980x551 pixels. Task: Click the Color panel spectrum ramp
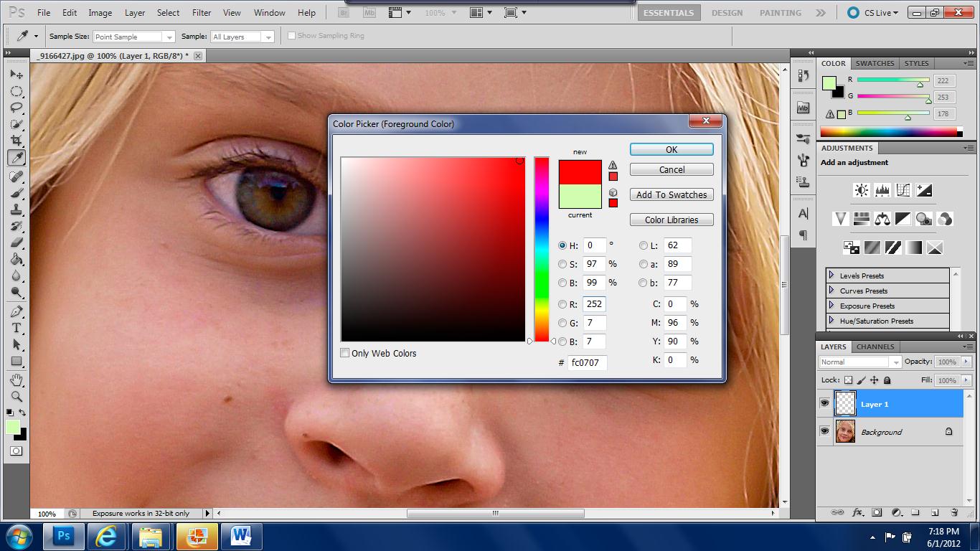point(888,132)
